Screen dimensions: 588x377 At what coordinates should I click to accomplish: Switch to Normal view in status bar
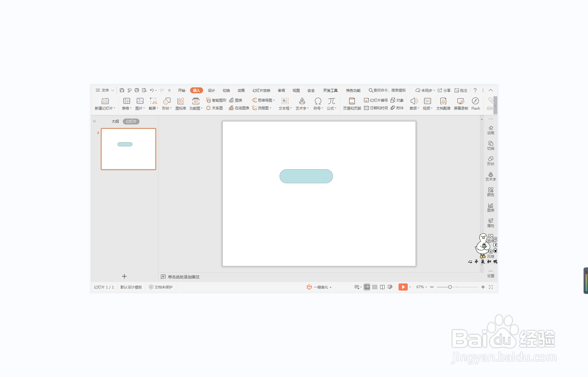click(367, 287)
